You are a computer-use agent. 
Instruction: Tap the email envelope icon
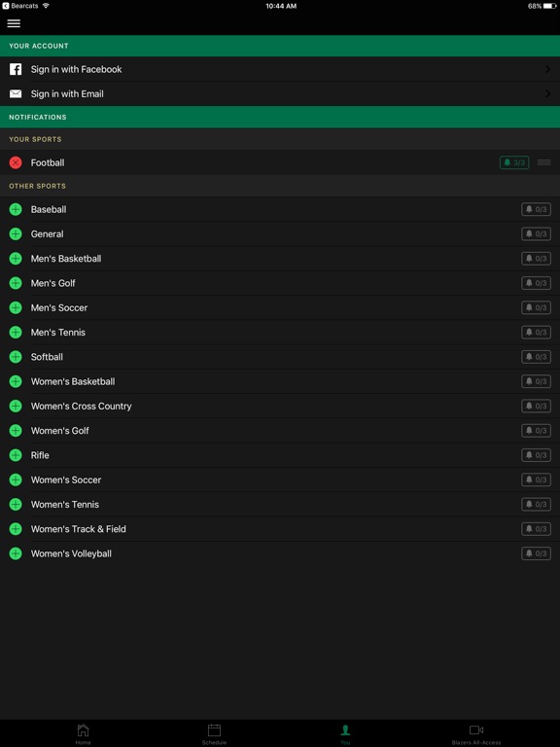tap(16, 93)
